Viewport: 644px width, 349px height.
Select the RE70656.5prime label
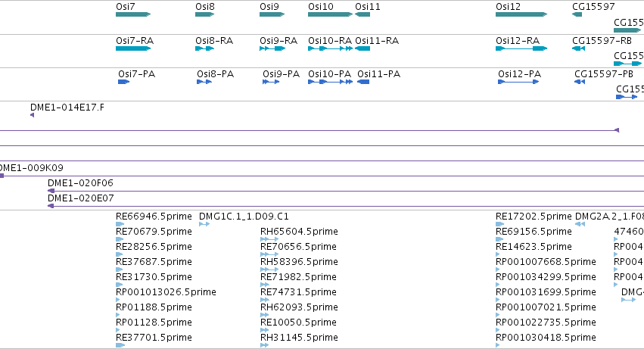pyautogui.click(x=298, y=247)
